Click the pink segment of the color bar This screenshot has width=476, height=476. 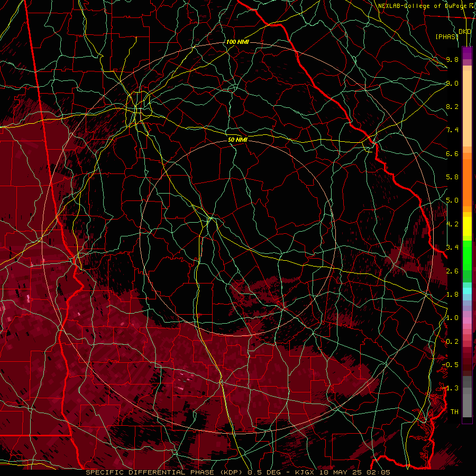click(467, 321)
